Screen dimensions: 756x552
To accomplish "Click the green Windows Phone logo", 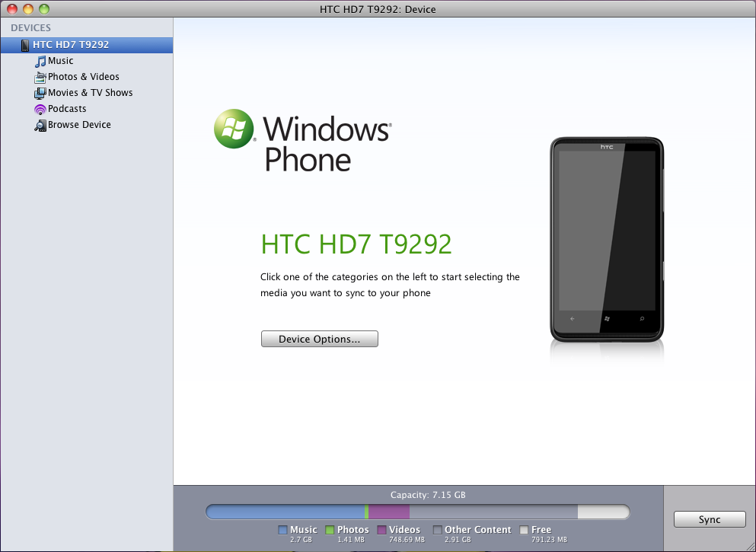I will point(234,129).
